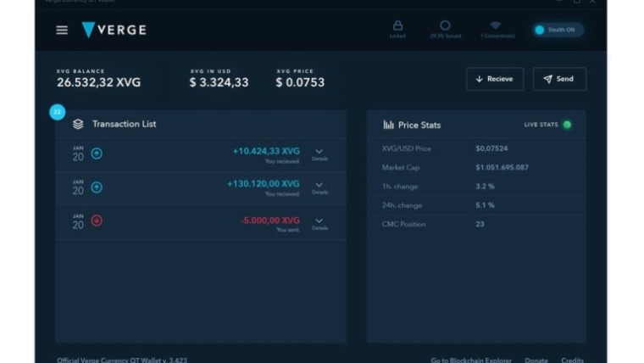
Task: Select the XVG price $ 0.0753
Action: (x=300, y=82)
